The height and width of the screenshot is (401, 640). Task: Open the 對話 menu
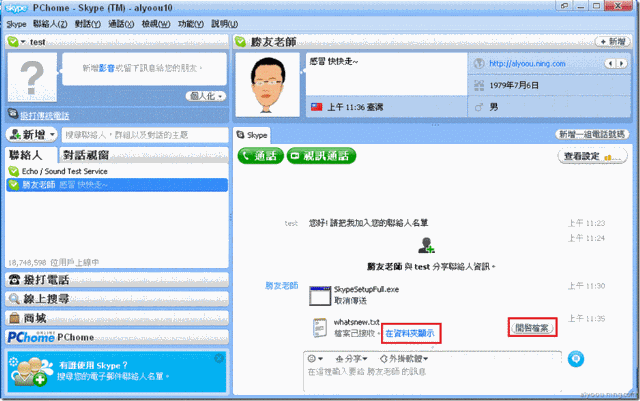point(87,24)
